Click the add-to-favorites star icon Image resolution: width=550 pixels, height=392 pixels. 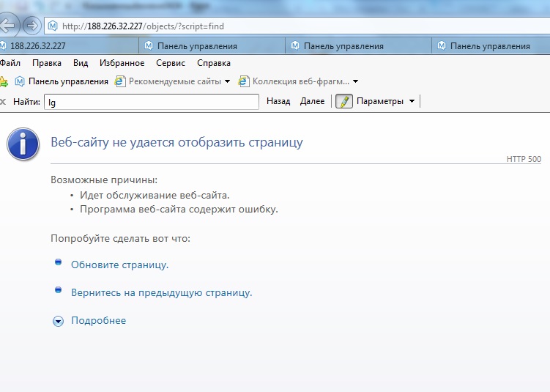(4, 82)
